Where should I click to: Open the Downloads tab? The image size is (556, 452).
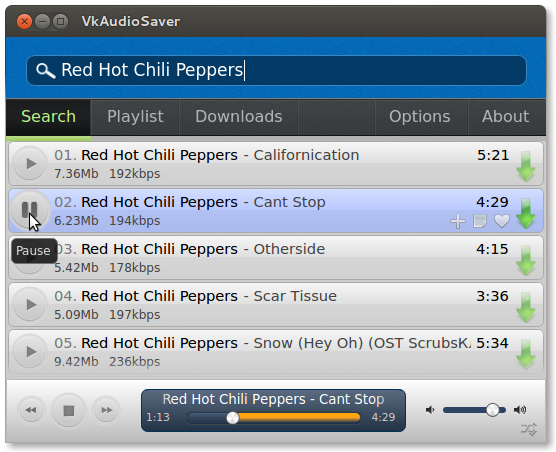click(x=239, y=117)
